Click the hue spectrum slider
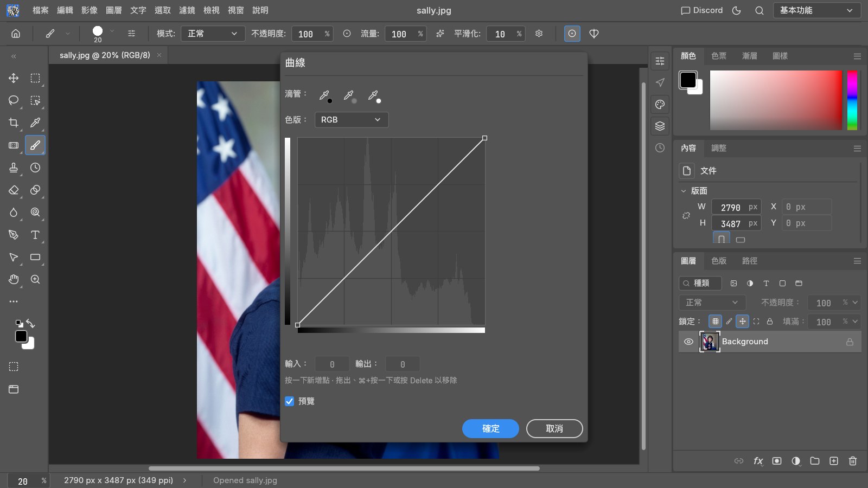 click(x=852, y=100)
